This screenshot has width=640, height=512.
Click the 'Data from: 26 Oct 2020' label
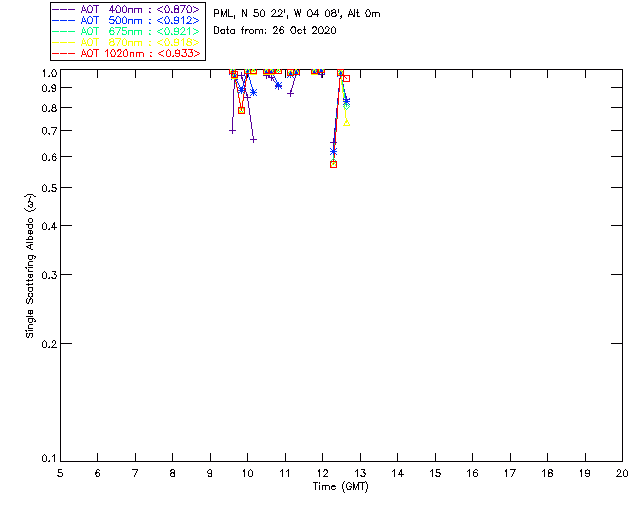point(274,30)
